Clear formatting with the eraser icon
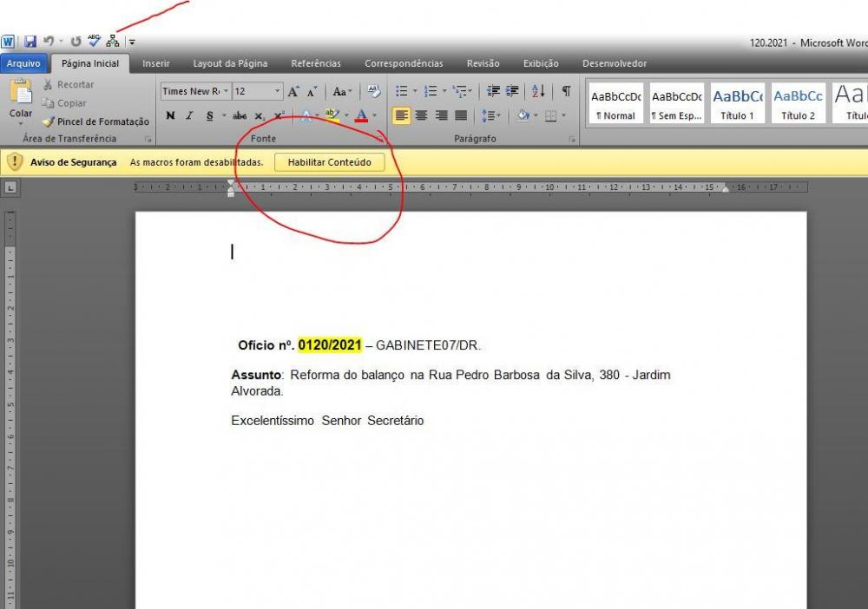 [x=374, y=91]
